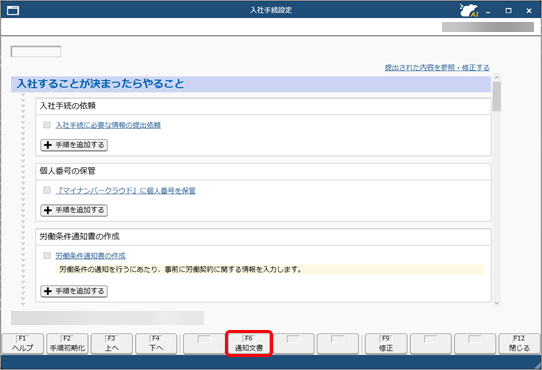The width and height of the screenshot is (542, 370).
Task: Add a step under 労働条件通知書の作成
Action: coord(74,291)
